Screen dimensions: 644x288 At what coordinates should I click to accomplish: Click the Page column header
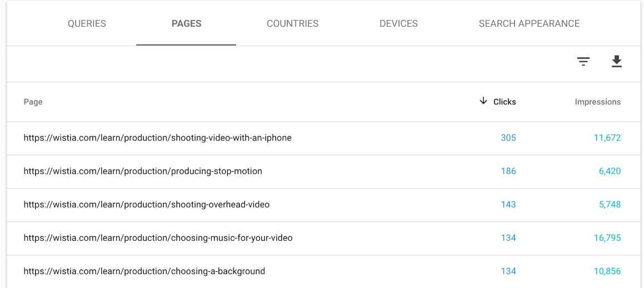[x=33, y=102]
